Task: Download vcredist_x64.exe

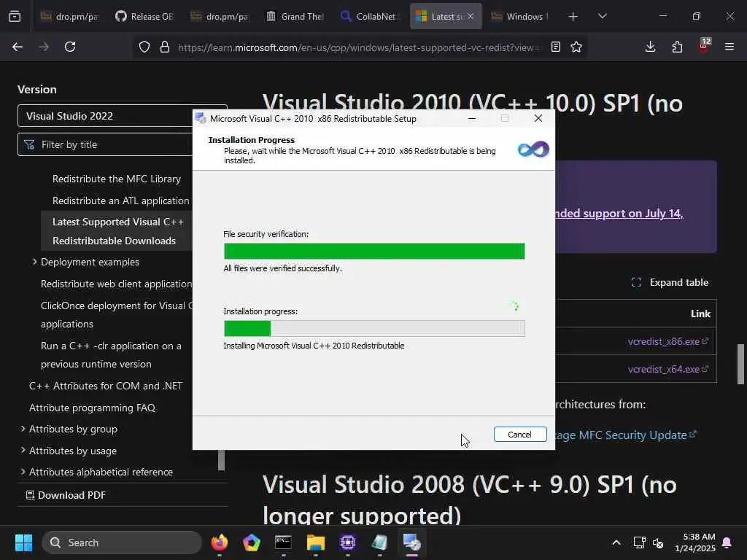Action: click(x=668, y=369)
